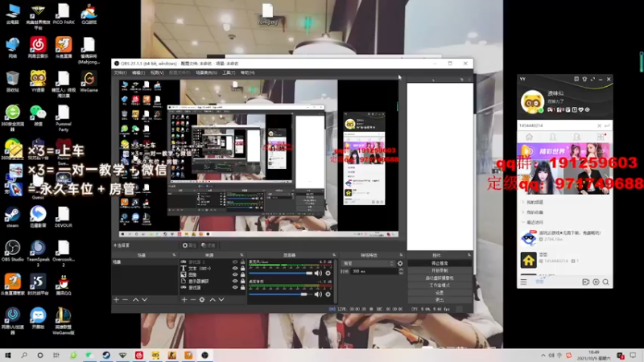Open source properties gear in the 来源 panel footer
The image size is (644, 362).
(x=202, y=300)
